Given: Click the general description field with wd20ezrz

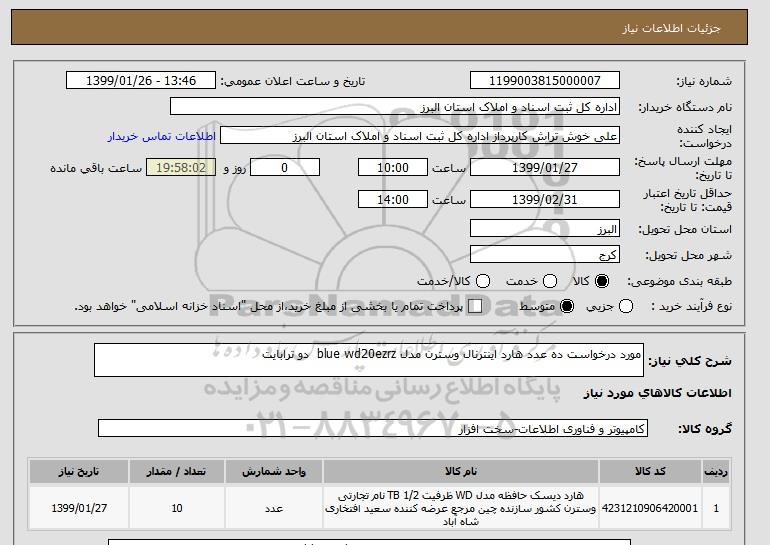Looking at the screenshot, I should click(x=369, y=360).
